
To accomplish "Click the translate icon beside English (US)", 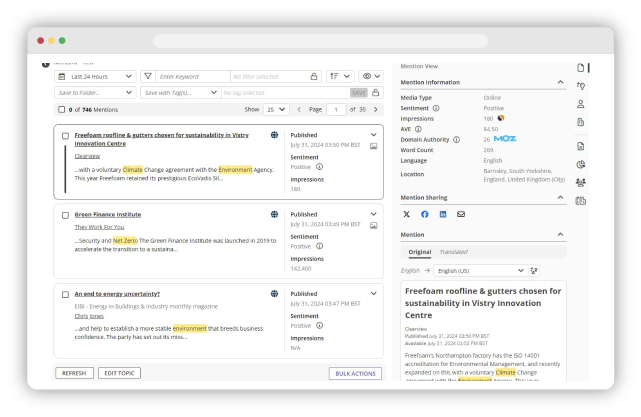I will click(535, 270).
